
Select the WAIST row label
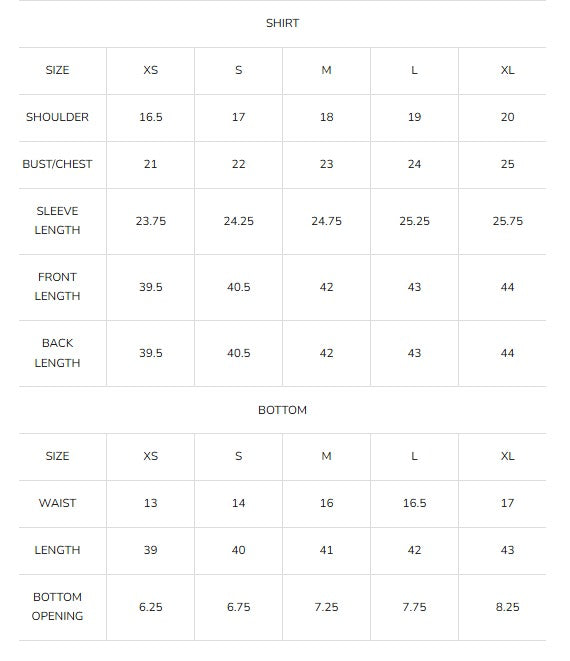[57, 503]
